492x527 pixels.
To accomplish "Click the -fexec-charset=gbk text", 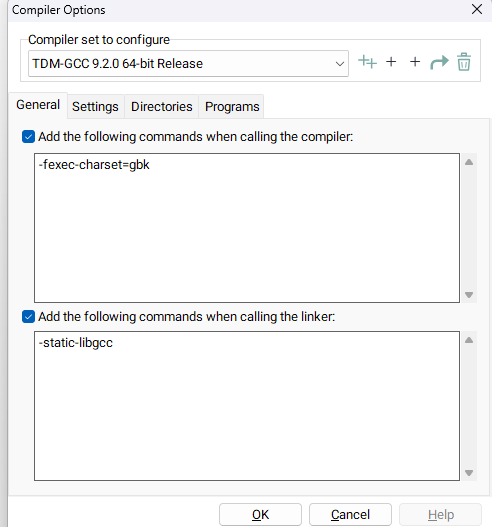I will pyautogui.click(x=94, y=165).
